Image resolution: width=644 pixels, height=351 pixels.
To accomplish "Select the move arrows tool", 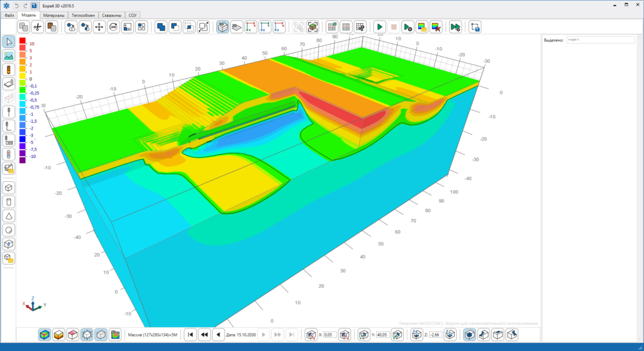I will (x=99, y=27).
